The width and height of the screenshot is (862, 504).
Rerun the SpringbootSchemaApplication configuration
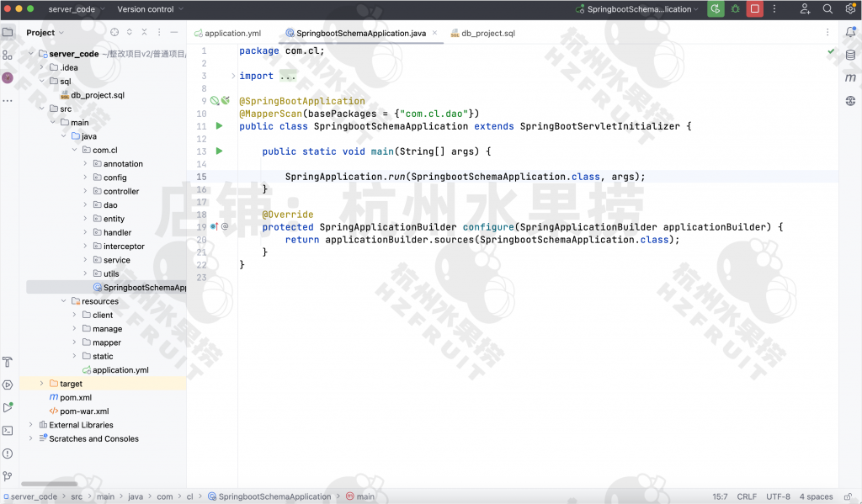click(x=715, y=9)
